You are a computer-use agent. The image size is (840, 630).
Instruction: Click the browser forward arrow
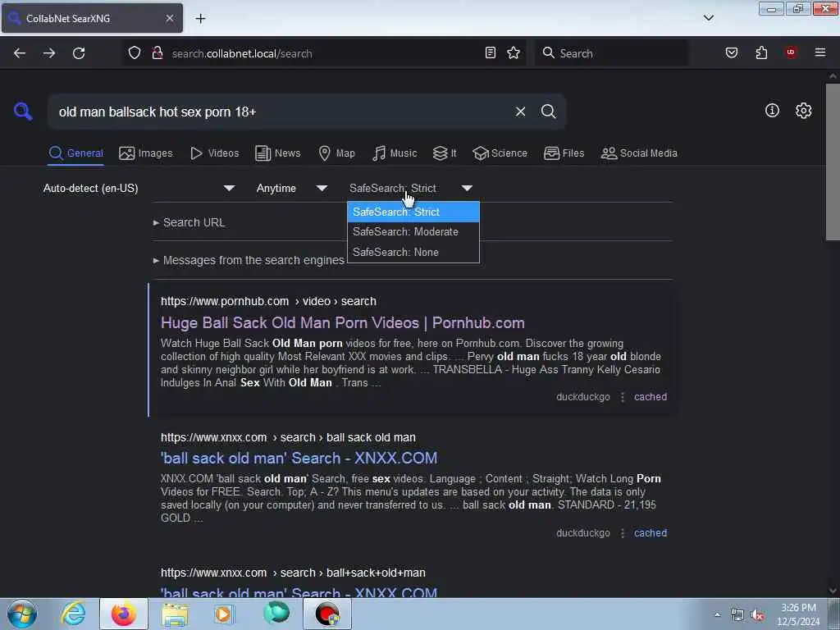pos(49,53)
